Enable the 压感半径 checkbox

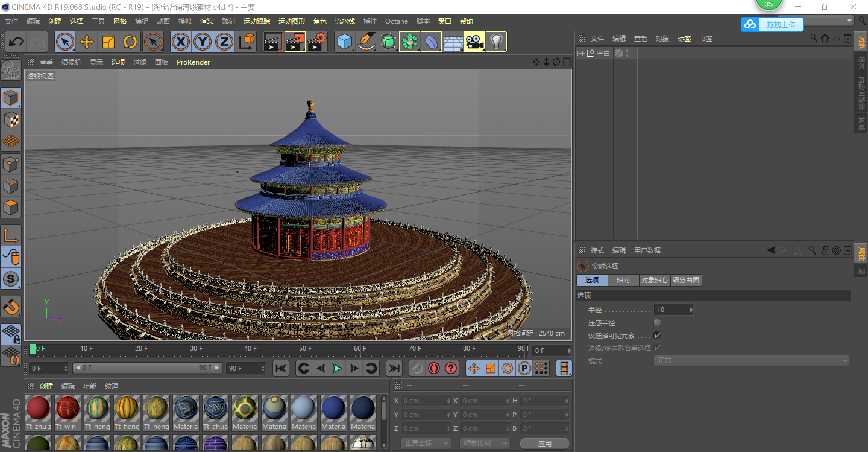coord(657,323)
